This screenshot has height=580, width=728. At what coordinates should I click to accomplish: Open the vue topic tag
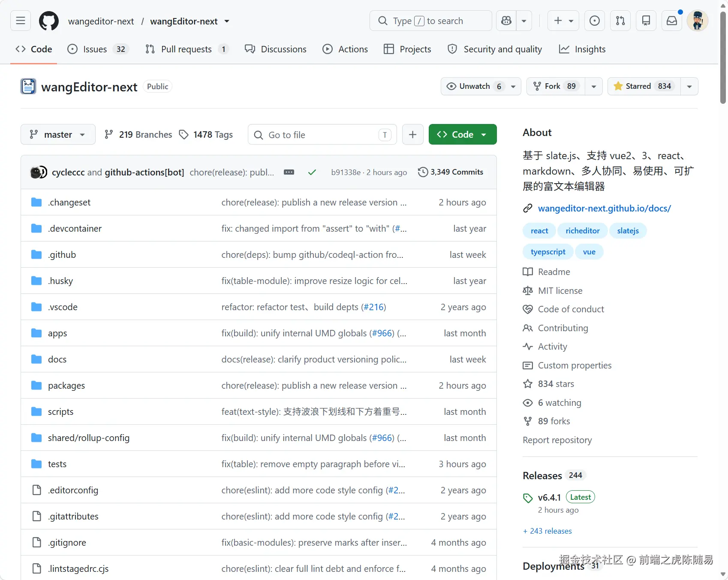pyautogui.click(x=589, y=252)
